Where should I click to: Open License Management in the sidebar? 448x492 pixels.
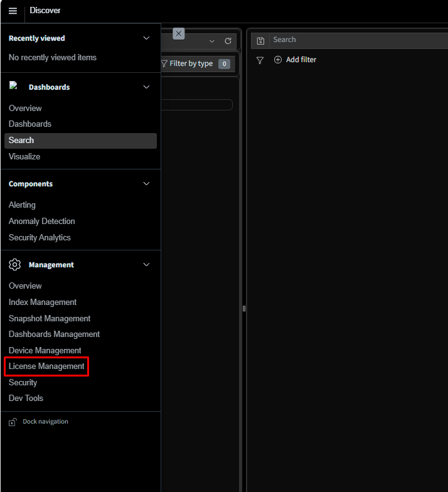click(x=46, y=366)
